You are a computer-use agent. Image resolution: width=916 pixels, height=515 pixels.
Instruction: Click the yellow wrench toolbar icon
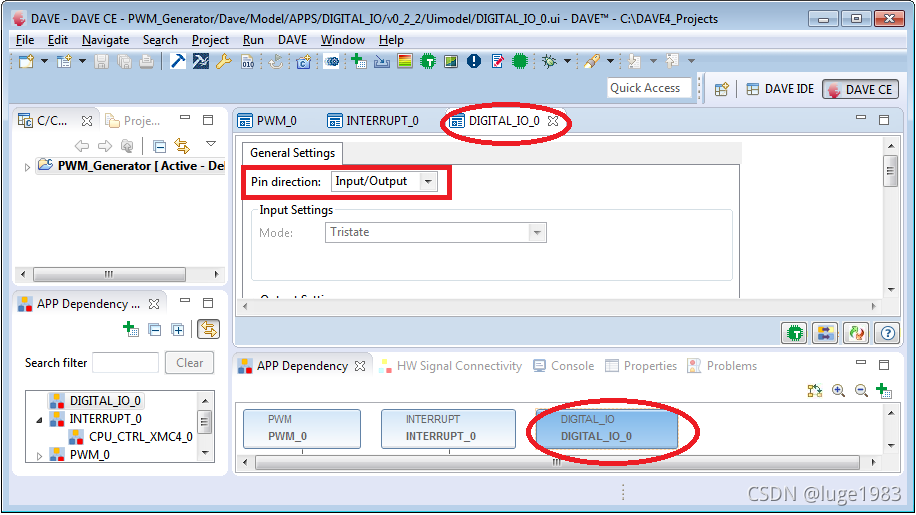tap(224, 61)
